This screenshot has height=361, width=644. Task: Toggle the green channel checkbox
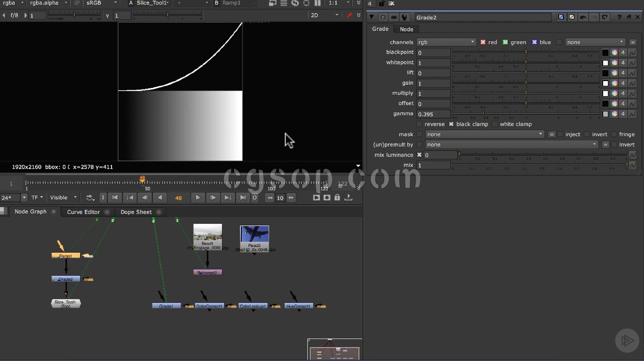(505, 42)
